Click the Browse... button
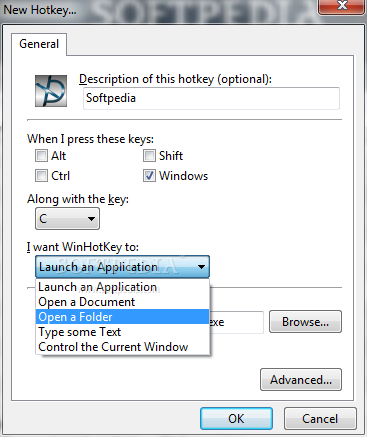Screen dimensions: 367x437 (305, 322)
